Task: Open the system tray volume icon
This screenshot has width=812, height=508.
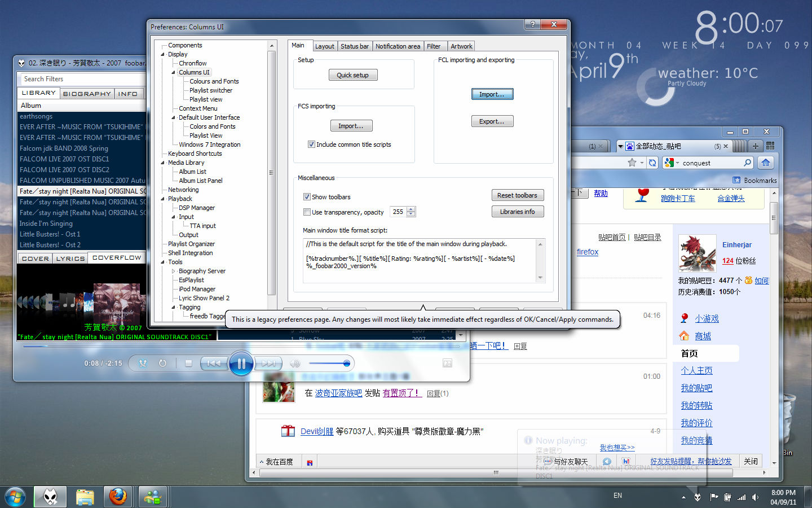Action: pyautogui.click(x=755, y=497)
